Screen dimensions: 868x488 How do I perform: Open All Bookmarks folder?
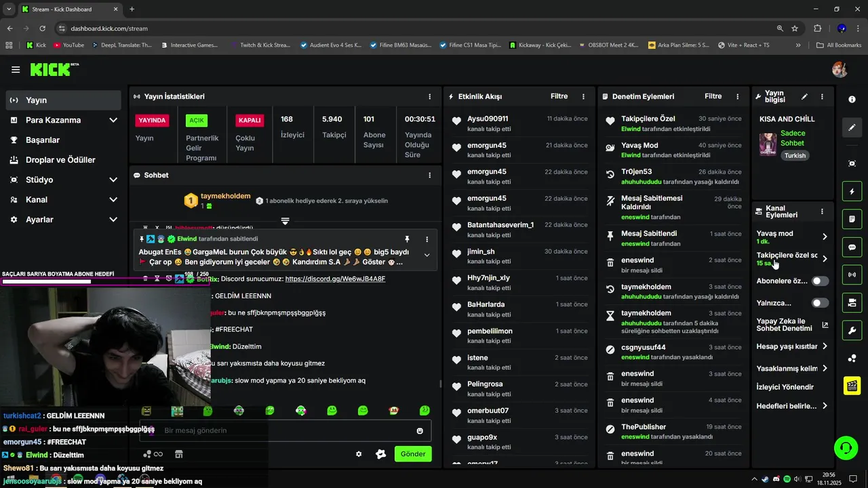(839, 45)
